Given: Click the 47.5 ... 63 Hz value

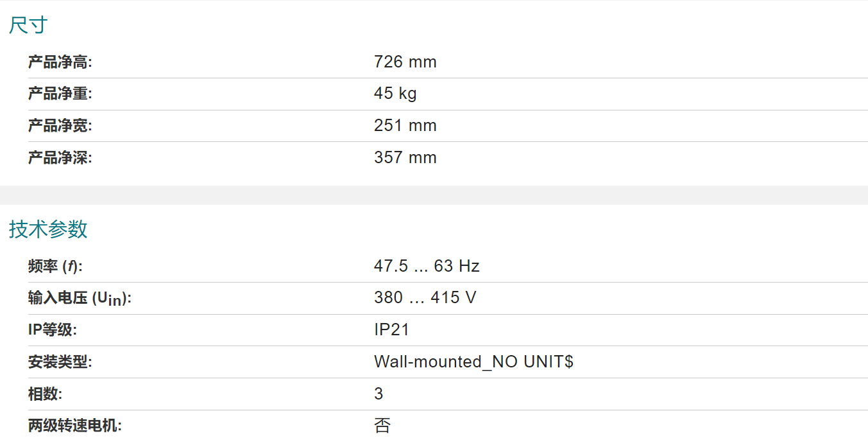Looking at the screenshot, I should [x=427, y=266].
